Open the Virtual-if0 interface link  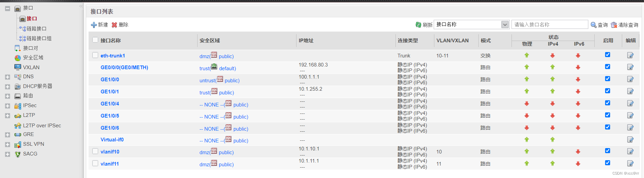112,140
